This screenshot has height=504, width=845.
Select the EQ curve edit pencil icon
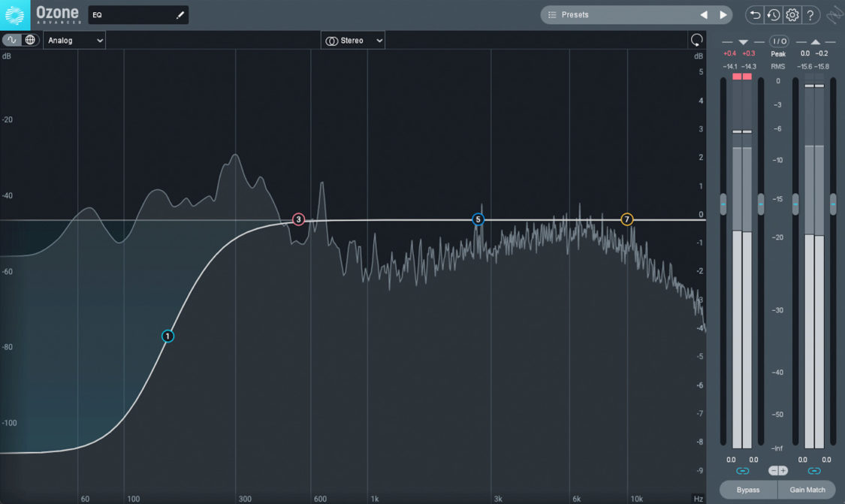click(178, 14)
